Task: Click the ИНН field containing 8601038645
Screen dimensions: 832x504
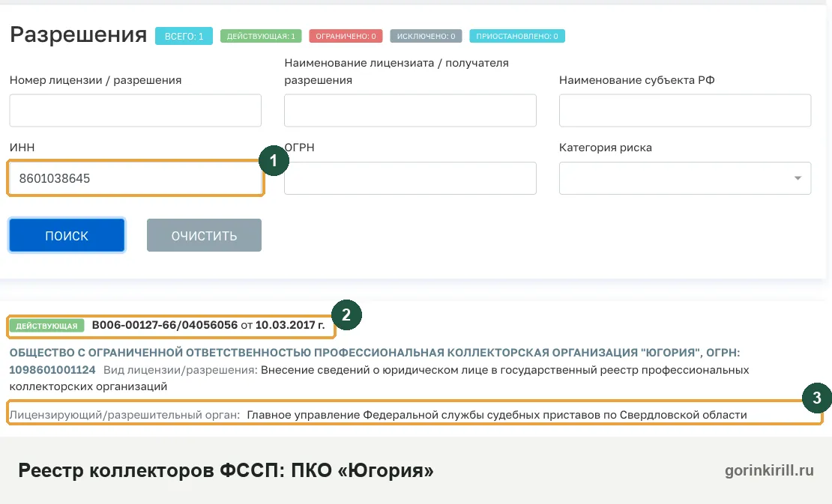Action: pyautogui.click(x=136, y=178)
